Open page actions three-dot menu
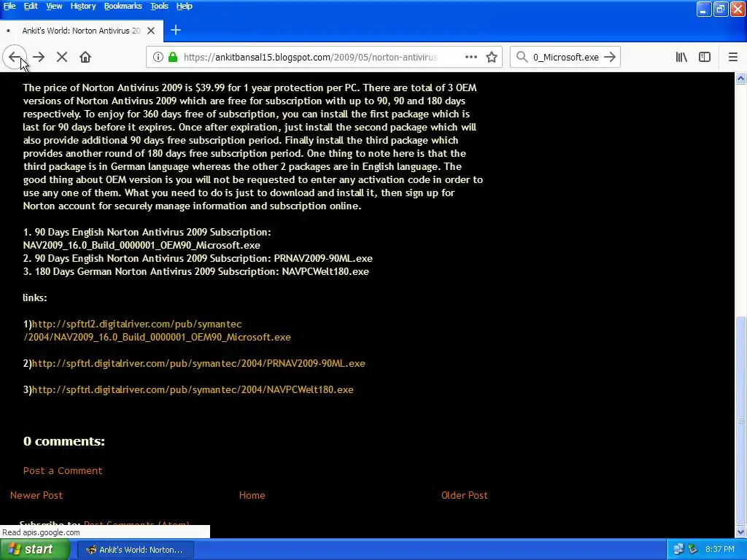 click(471, 57)
